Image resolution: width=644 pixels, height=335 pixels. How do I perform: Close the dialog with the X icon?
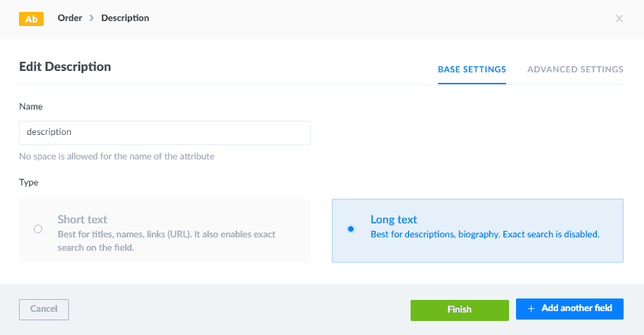(619, 18)
